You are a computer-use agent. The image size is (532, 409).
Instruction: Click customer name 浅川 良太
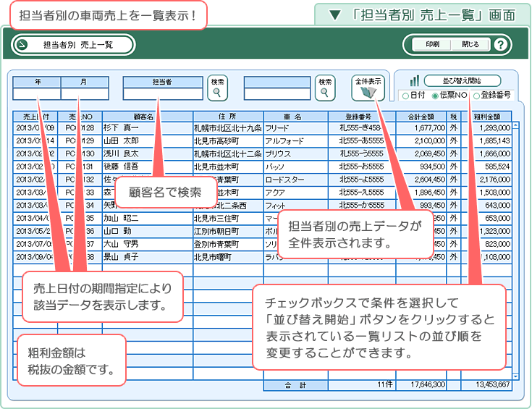(x=121, y=153)
